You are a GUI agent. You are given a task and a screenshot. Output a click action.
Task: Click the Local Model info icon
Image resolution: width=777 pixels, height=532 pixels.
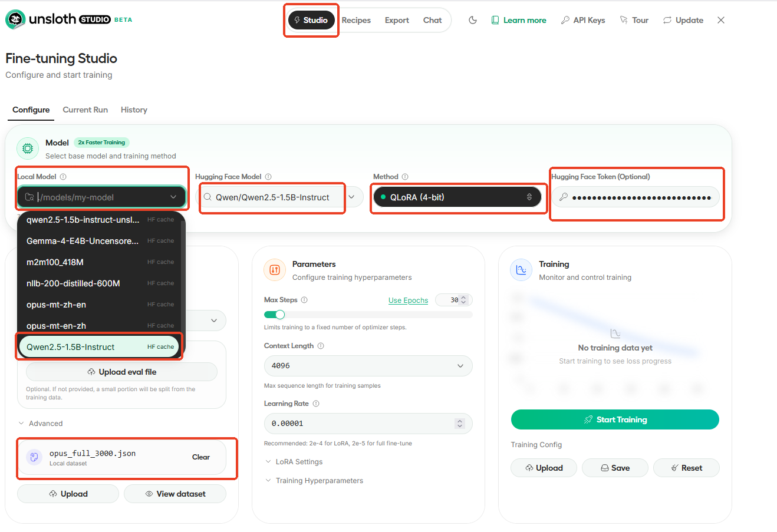63,177
